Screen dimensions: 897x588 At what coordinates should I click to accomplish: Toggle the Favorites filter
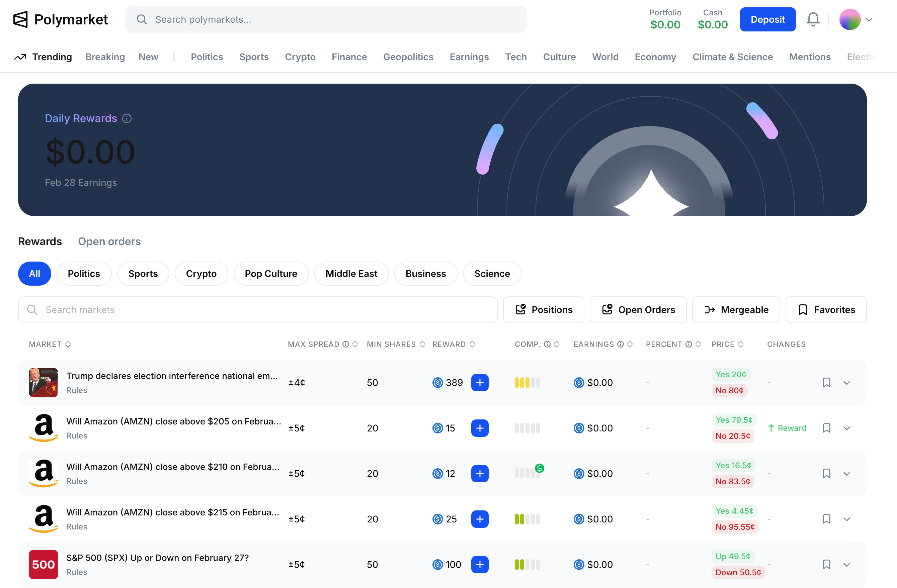click(826, 310)
